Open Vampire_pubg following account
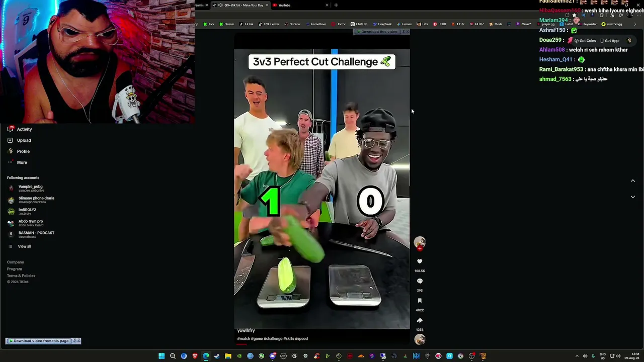The width and height of the screenshot is (644, 362). coord(30,188)
